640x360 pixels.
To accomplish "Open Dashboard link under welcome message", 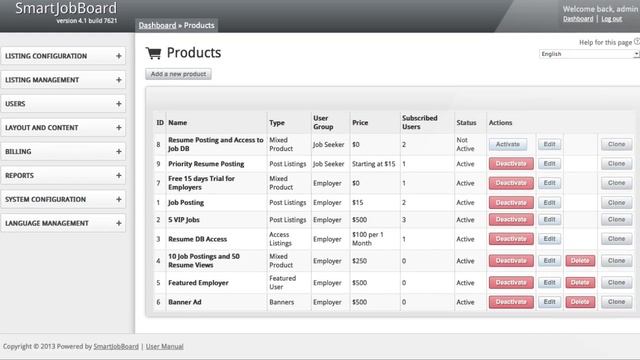I will click(x=578, y=19).
